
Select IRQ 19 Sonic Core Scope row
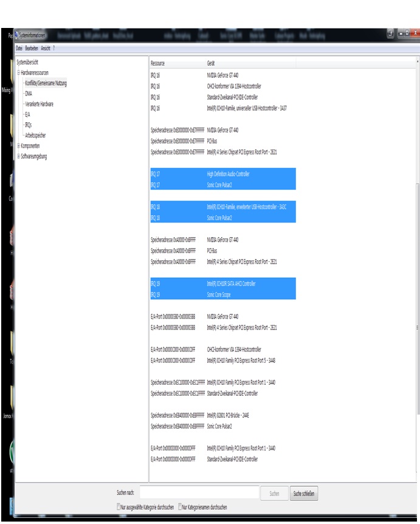tap(223, 294)
